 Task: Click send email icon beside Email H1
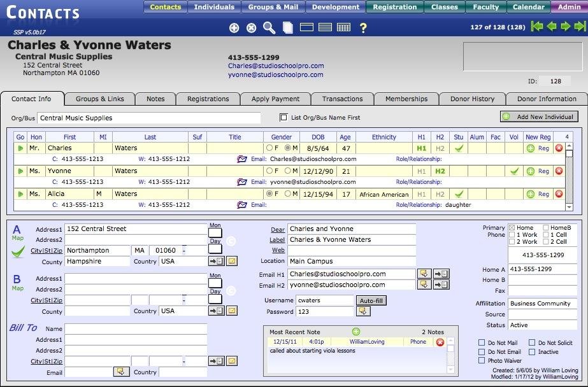pos(424,274)
